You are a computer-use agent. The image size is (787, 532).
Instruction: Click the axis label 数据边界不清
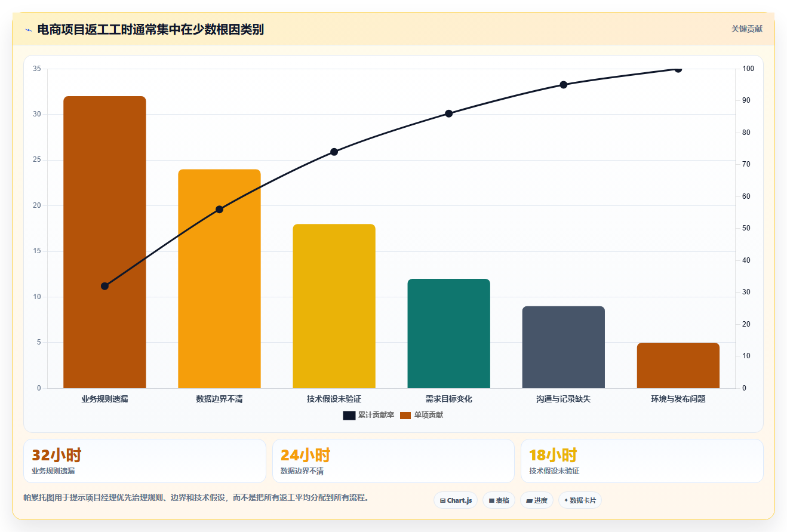tap(219, 399)
